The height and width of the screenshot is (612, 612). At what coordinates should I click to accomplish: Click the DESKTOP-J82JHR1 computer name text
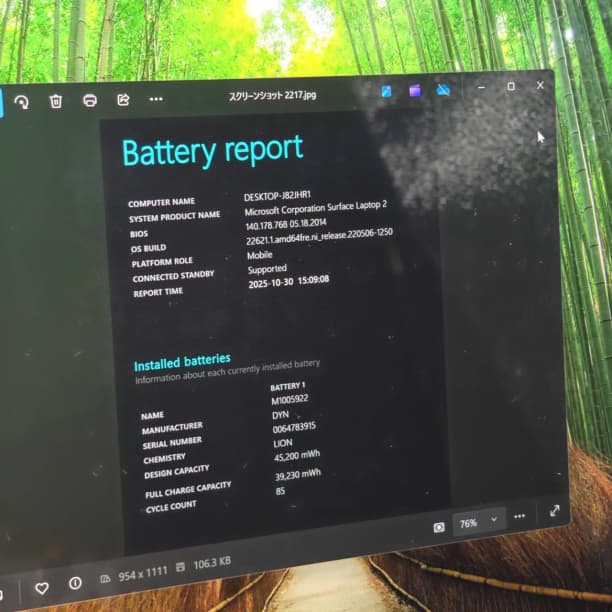point(278,196)
